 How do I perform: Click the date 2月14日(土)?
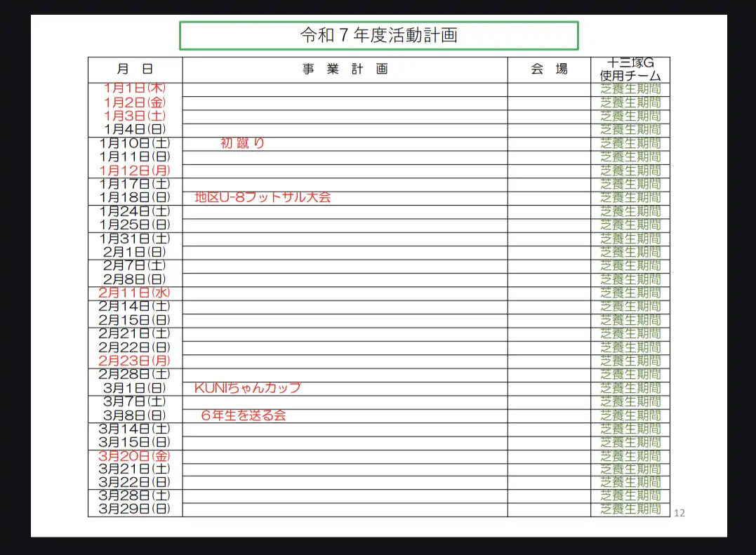135,306
